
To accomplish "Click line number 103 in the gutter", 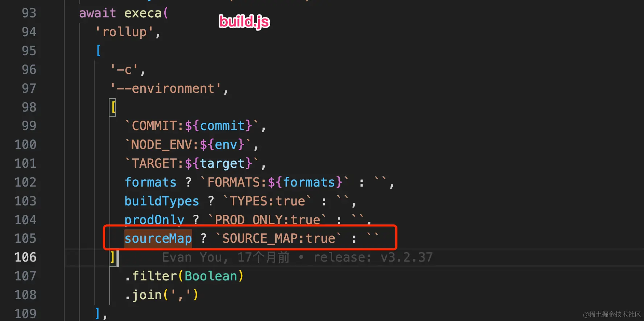I will (25, 201).
